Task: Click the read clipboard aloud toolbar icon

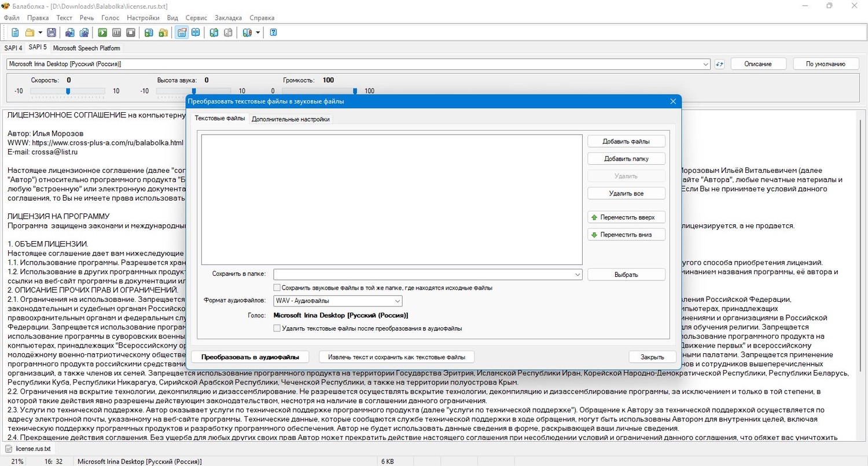Action: pyautogui.click(x=149, y=32)
